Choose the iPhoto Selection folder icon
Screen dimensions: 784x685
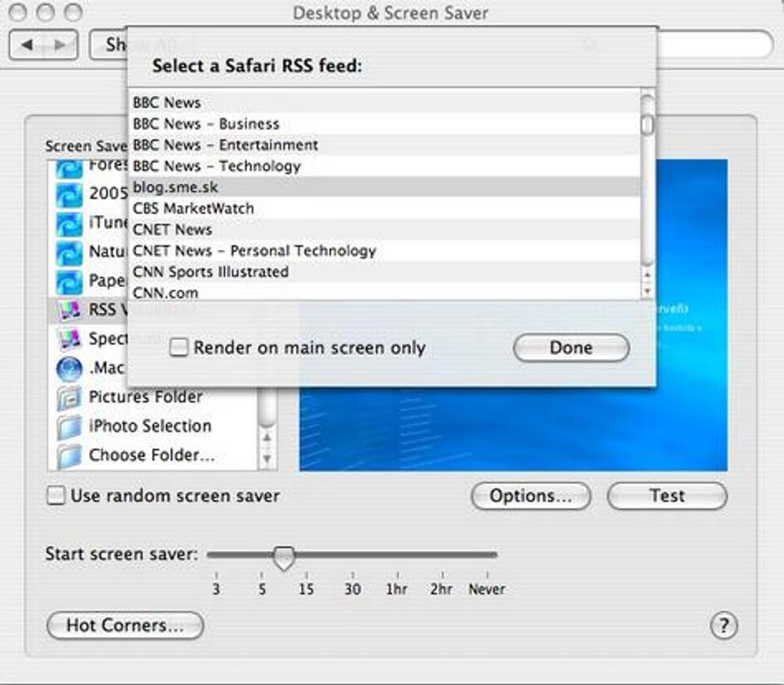click(69, 427)
